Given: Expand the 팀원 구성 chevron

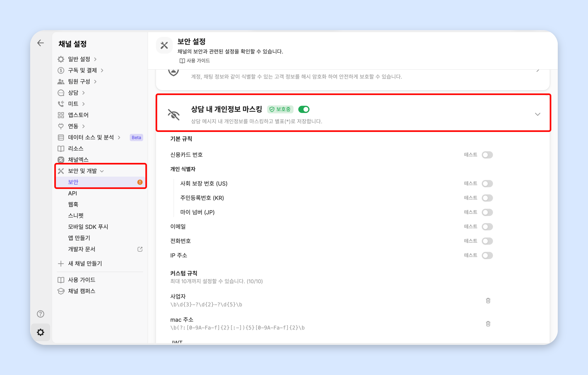Looking at the screenshot, I should pyautogui.click(x=95, y=82).
